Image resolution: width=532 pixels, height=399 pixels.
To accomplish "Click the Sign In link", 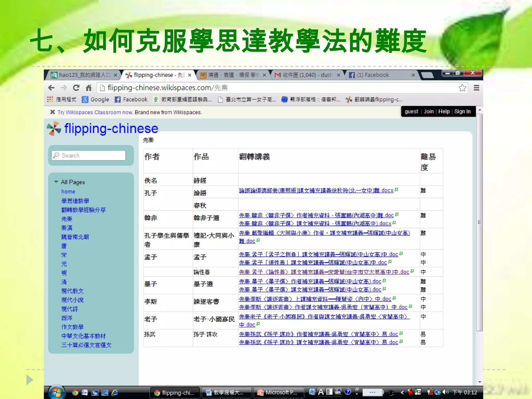I will point(462,111).
